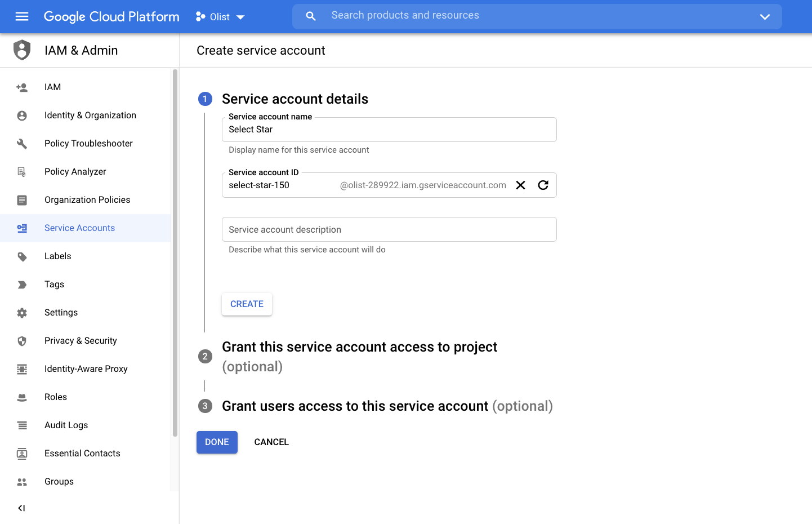Click the Google Cloud Platform logo
The height and width of the screenshot is (524, 812).
(x=111, y=17)
